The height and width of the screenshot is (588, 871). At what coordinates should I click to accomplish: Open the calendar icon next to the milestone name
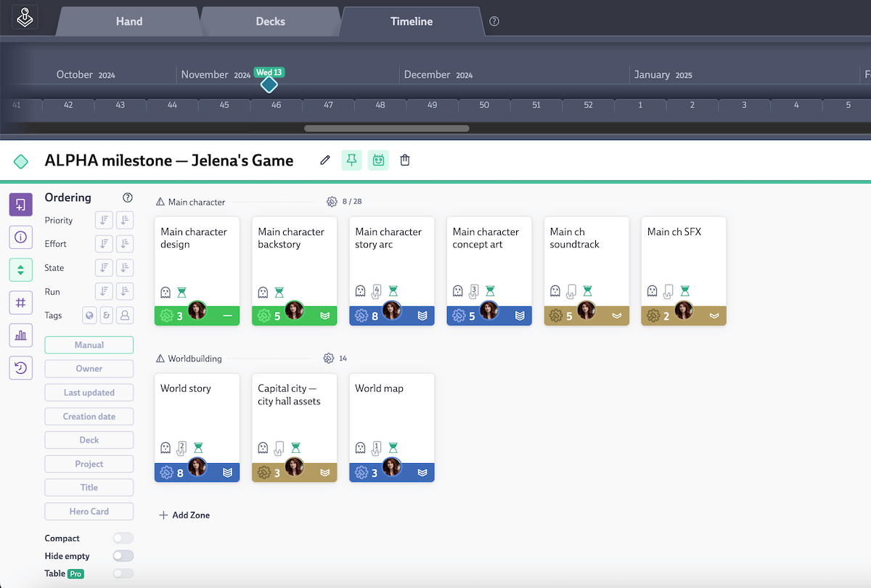coord(378,160)
